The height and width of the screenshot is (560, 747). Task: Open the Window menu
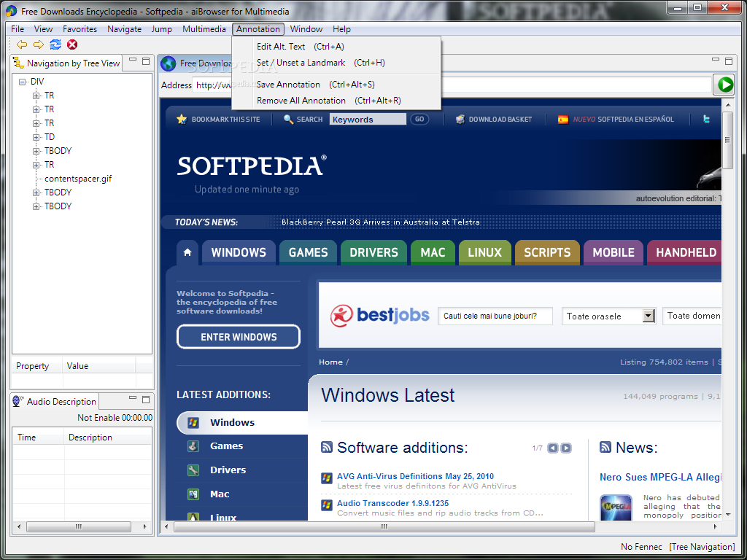point(306,29)
